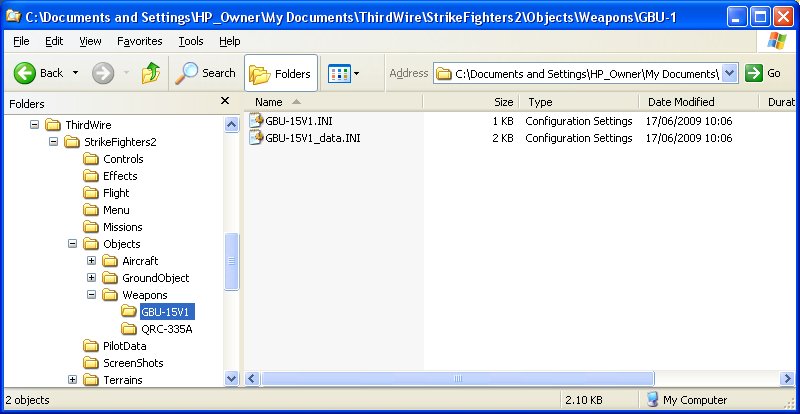The height and width of the screenshot is (414, 800).
Task: Click the Go button
Action: click(763, 74)
